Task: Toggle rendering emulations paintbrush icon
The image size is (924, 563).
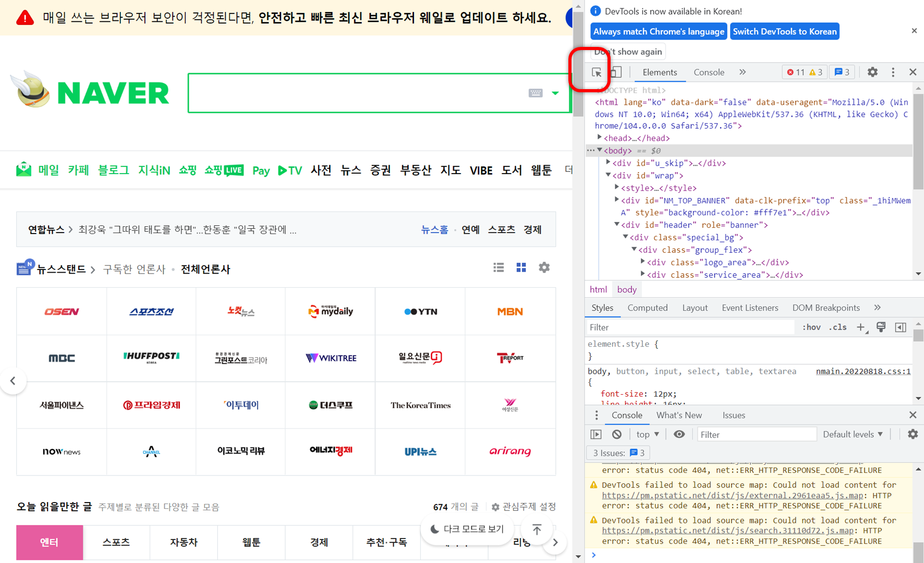Action: coord(881,327)
